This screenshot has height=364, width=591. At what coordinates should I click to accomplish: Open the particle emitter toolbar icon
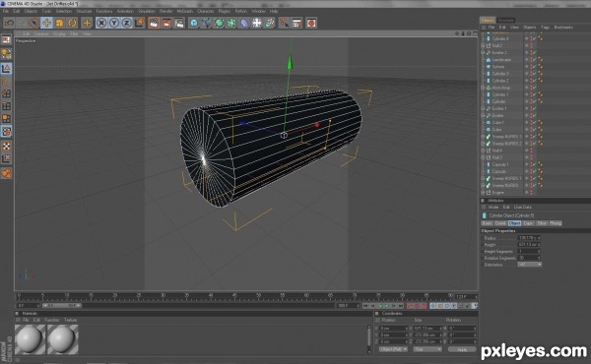click(270, 23)
